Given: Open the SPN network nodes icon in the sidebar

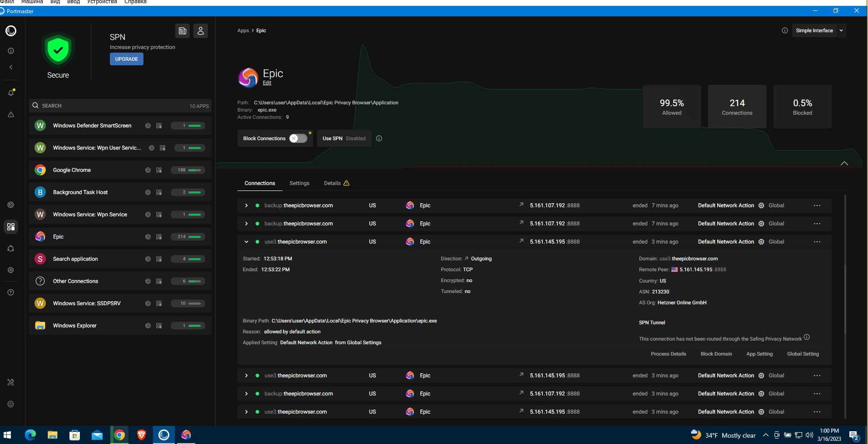Looking at the screenshot, I should tap(11, 249).
